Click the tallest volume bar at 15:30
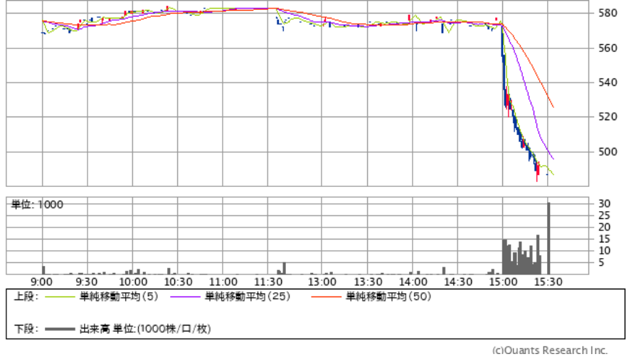631x364 pixels. (x=548, y=238)
